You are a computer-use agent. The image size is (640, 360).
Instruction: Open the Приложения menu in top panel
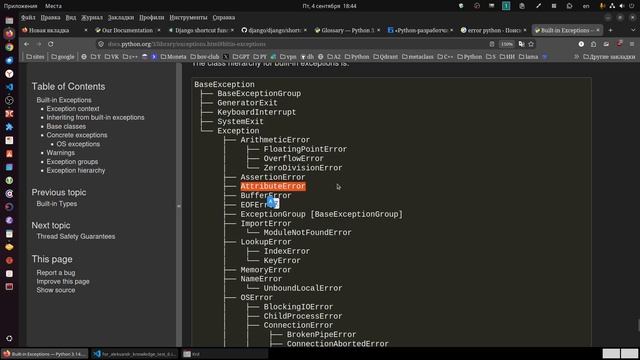20,6
